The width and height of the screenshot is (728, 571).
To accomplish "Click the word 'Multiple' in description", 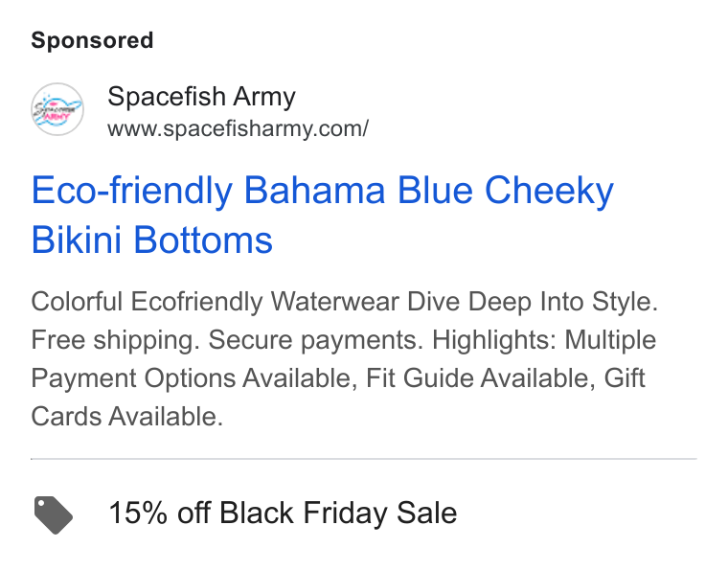I will [610, 340].
